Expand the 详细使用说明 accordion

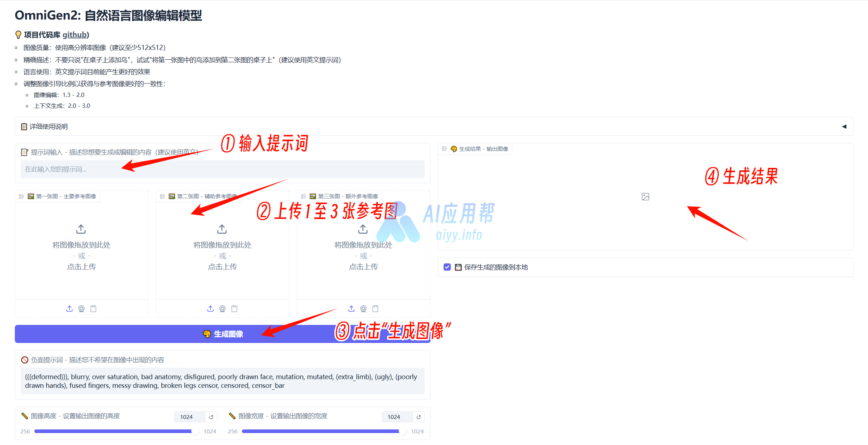coord(434,126)
